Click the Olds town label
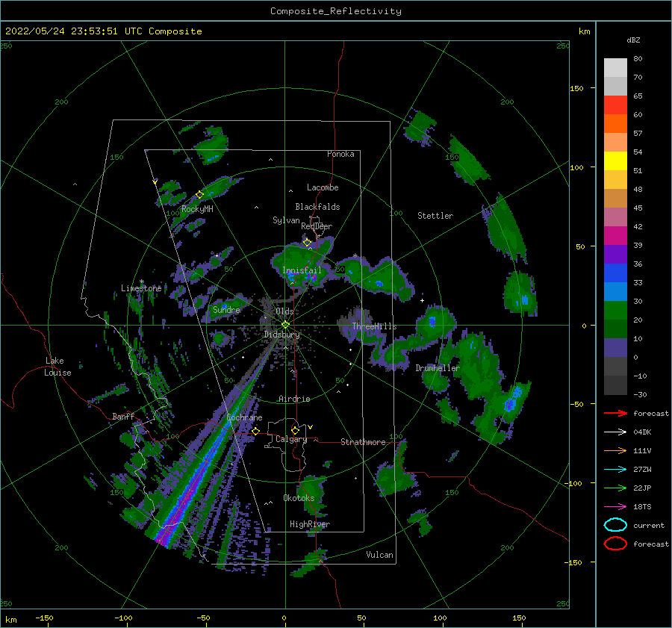This screenshot has height=628, width=672. (x=284, y=311)
